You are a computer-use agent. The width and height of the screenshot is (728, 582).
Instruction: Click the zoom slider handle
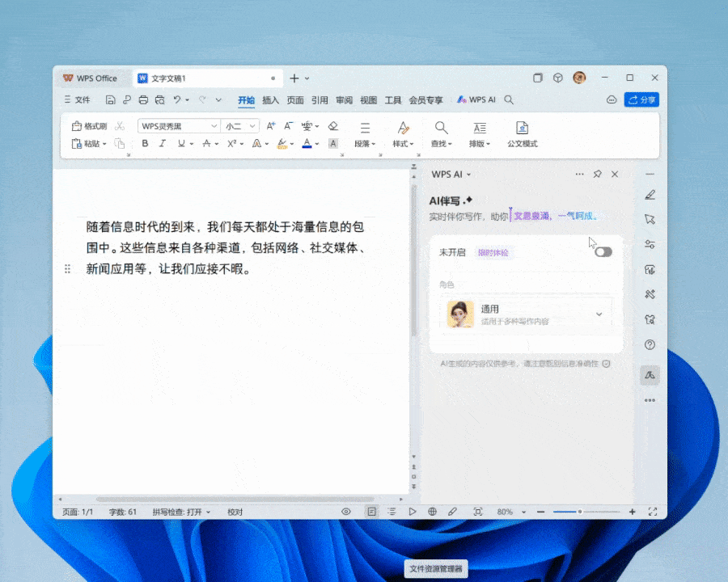pos(579,512)
